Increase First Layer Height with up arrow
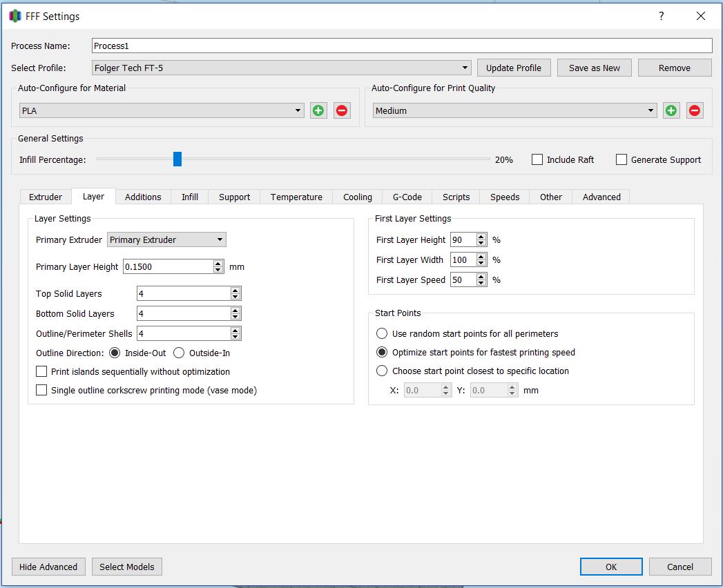 tap(481, 237)
